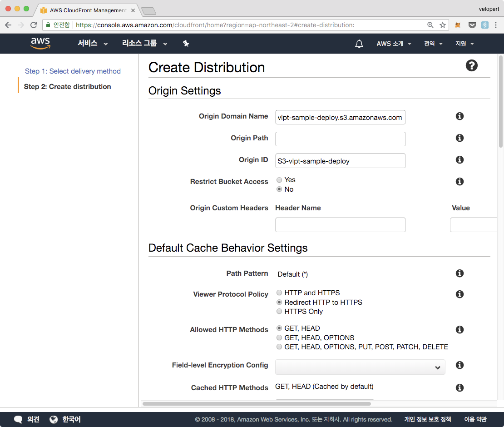
Task: Select GET, HEAD, OPTIONS allowed methods
Action: point(279,338)
